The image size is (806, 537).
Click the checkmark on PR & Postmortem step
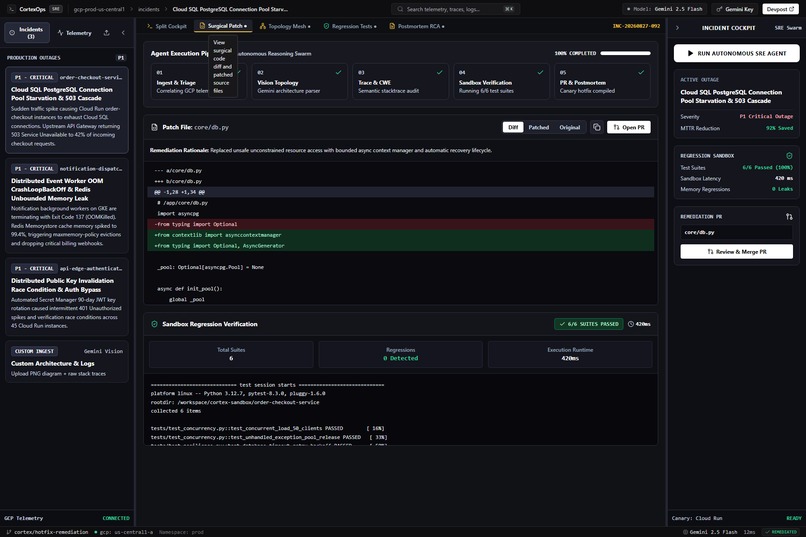tap(641, 72)
